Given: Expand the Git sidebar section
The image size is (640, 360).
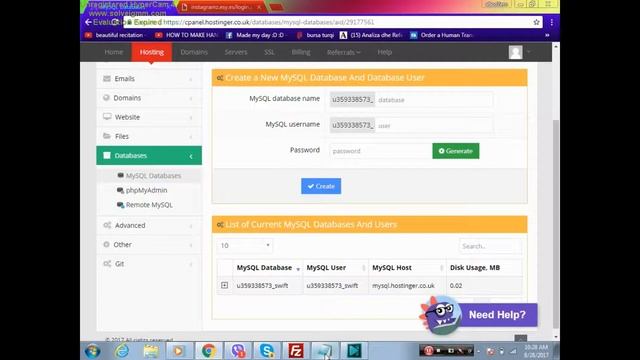Looking at the screenshot, I should pyautogui.click(x=149, y=264).
